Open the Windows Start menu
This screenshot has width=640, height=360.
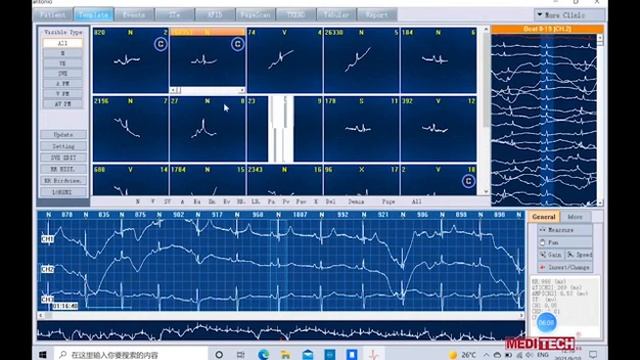point(43,354)
